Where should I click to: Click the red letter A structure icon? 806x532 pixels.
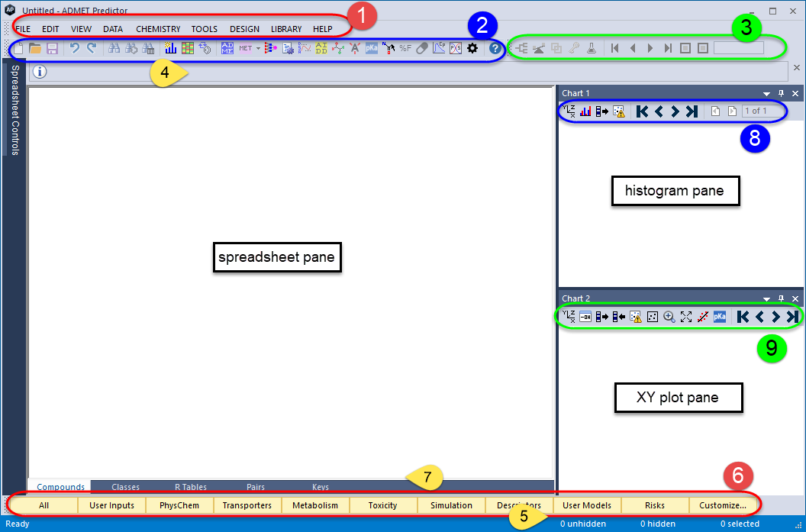(355, 48)
